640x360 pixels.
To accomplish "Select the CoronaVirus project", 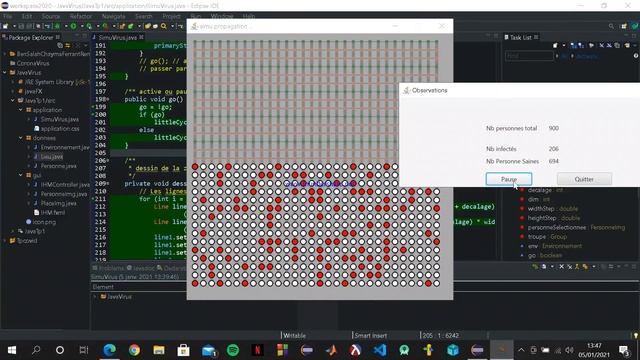I will pyautogui.click(x=33, y=63).
